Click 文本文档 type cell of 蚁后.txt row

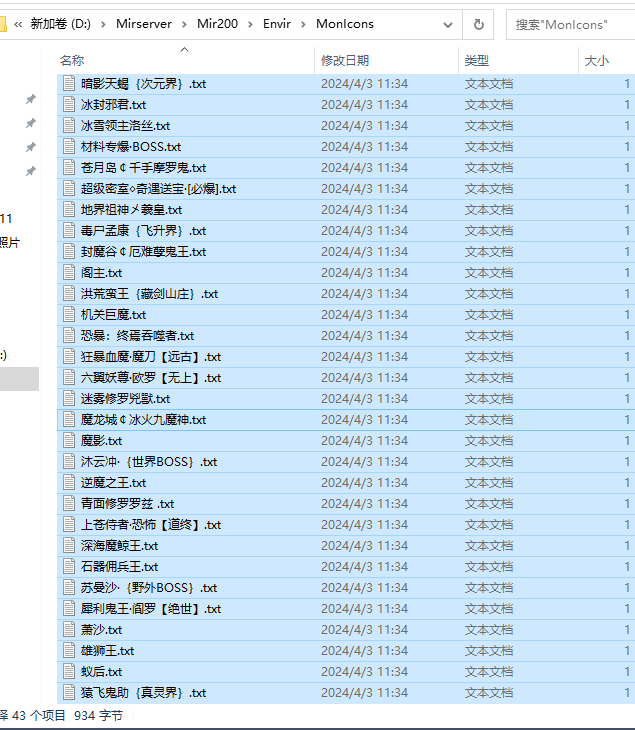[x=489, y=672]
